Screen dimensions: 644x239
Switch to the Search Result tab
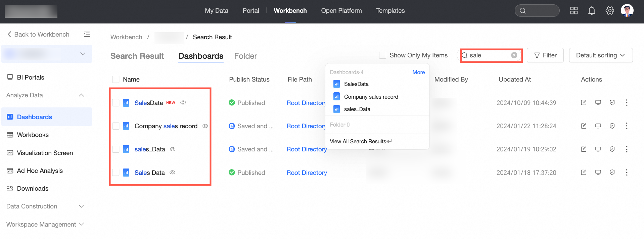coord(137,56)
